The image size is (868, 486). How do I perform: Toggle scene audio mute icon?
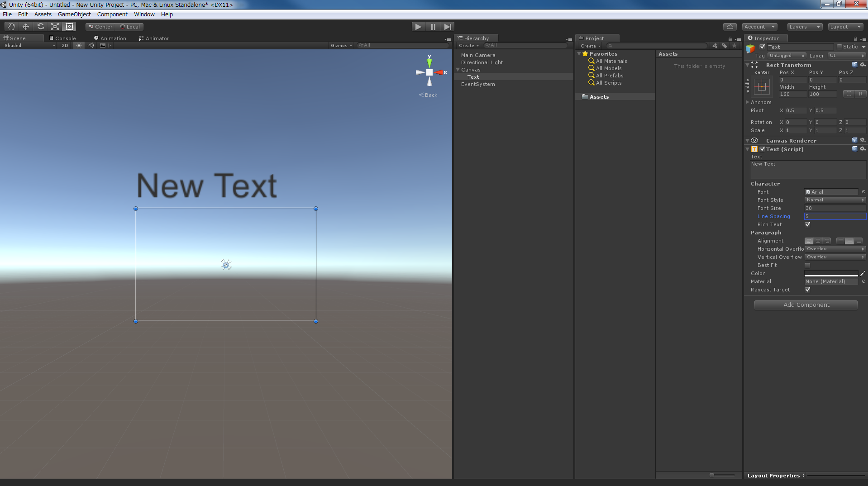coord(91,45)
